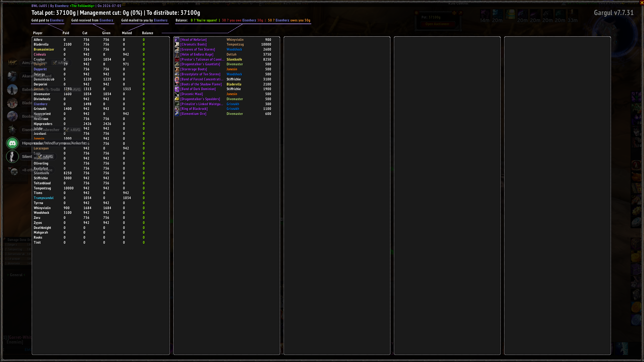Select player Derporini in the list
Image resolution: width=644 pixels, height=362 pixels.
click(41, 84)
